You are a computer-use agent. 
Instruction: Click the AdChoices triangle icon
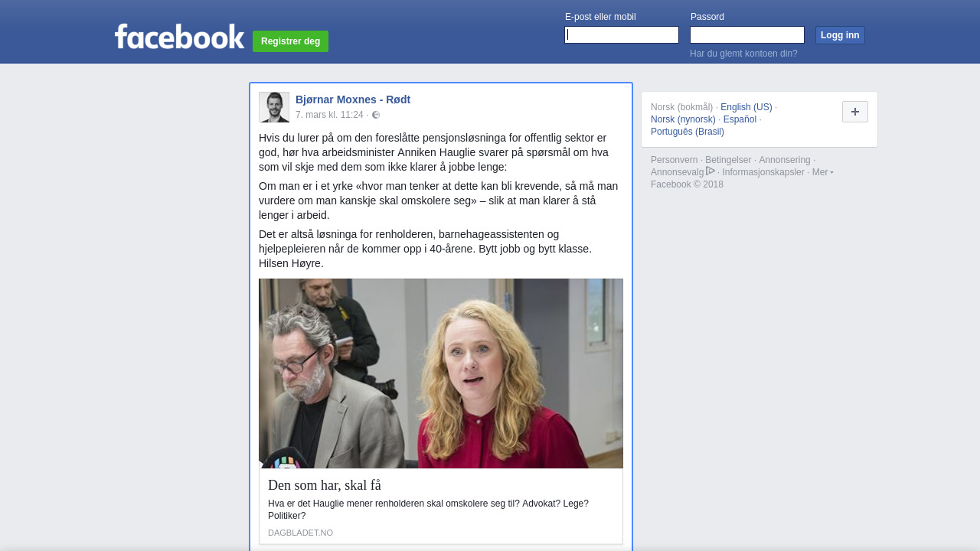pos(710,171)
